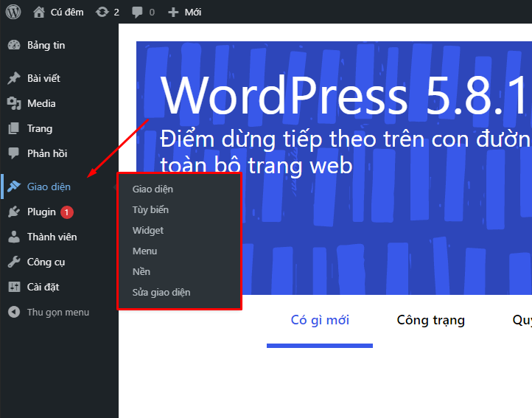Click the Cài đặt sliders icon
Viewport: 532px width, 418px height.
[x=14, y=287]
